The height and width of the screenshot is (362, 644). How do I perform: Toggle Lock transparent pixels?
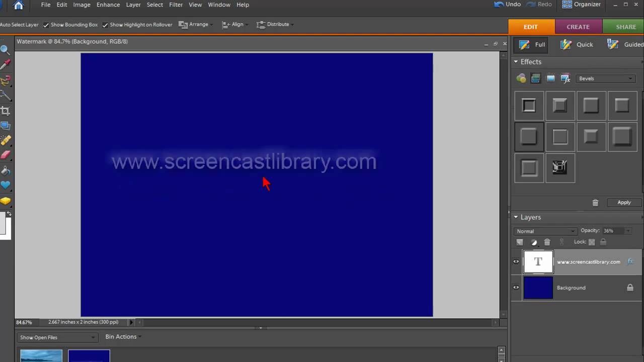point(592,242)
